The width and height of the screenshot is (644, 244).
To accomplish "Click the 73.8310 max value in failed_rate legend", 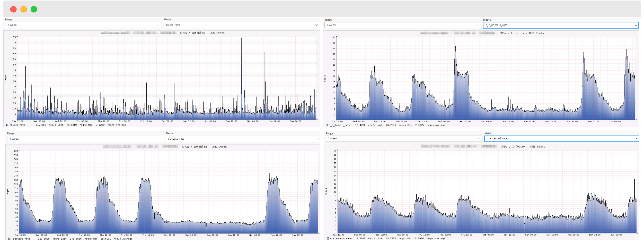I will click(x=72, y=125).
